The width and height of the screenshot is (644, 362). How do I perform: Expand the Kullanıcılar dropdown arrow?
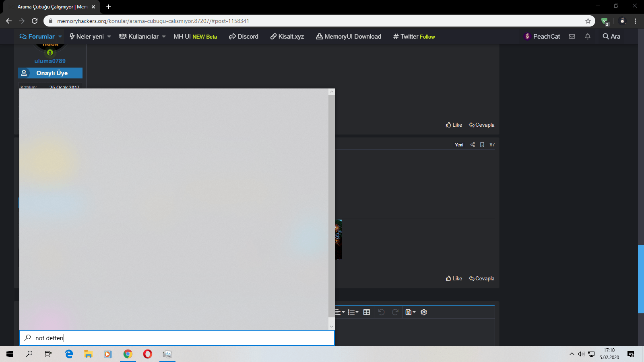pyautogui.click(x=164, y=37)
